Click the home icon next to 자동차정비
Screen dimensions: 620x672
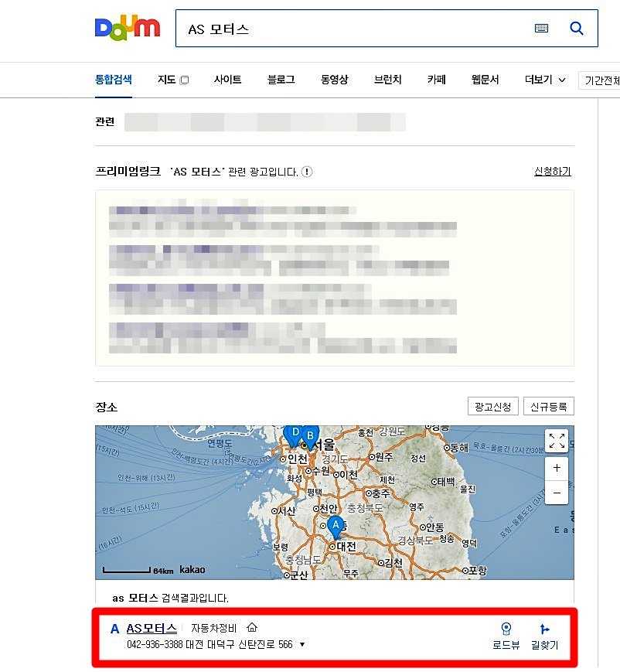251,628
